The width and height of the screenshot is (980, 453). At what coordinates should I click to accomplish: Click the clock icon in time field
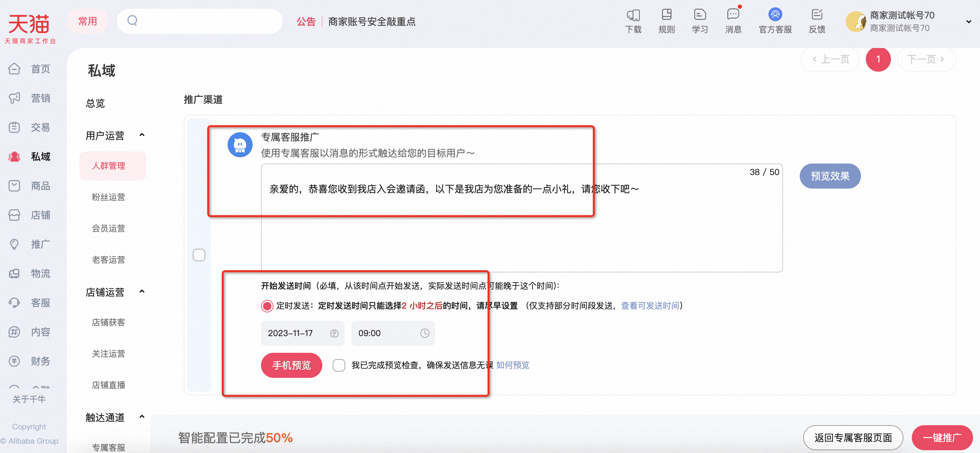click(425, 333)
